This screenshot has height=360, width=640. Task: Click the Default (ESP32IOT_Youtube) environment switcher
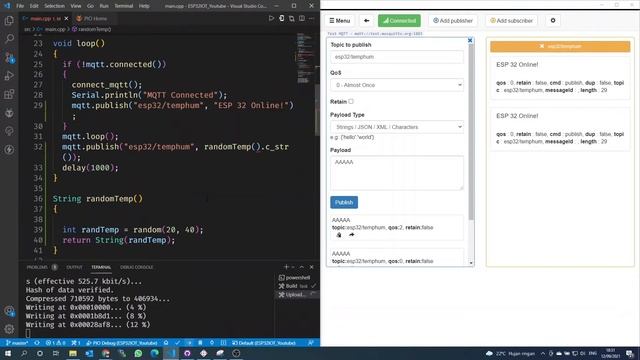pos(264,343)
